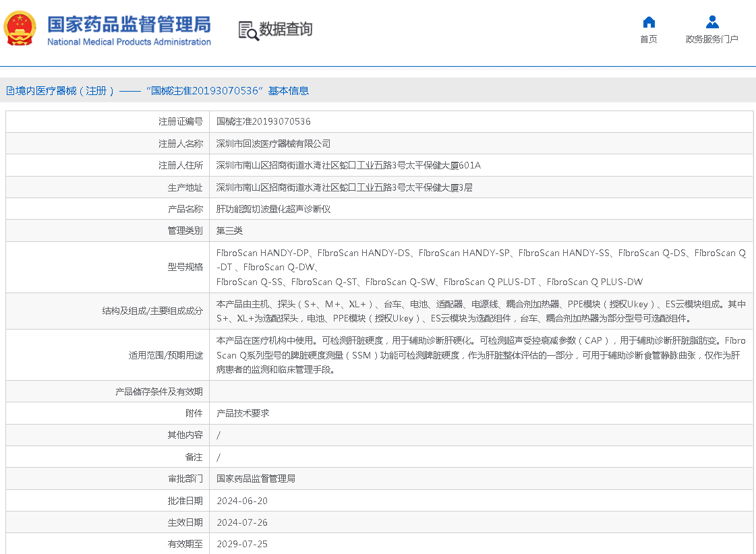Image resolution: width=756 pixels, height=554 pixels.
Task: Click intended use text starting 本产品在医疗机构中使用
Action: 481,355
